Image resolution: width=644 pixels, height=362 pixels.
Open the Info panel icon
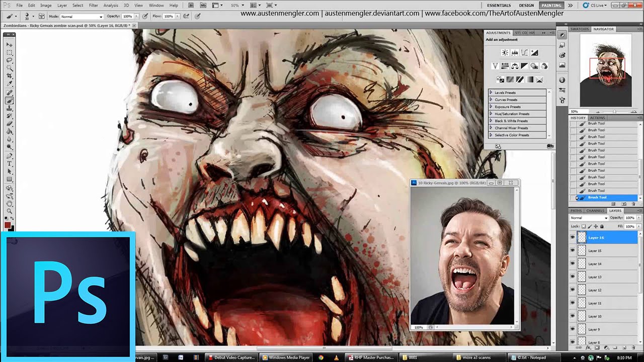pyautogui.click(x=562, y=80)
